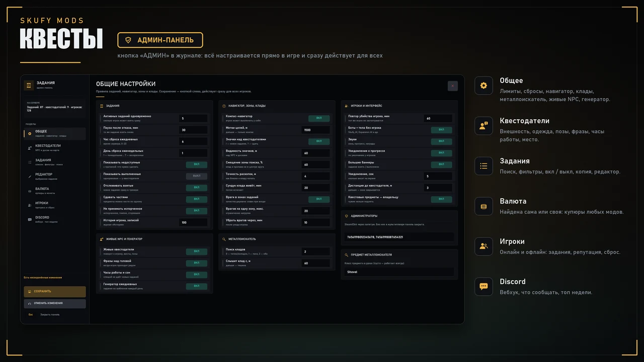Click the SteamID64 administrators input field

click(x=399, y=237)
